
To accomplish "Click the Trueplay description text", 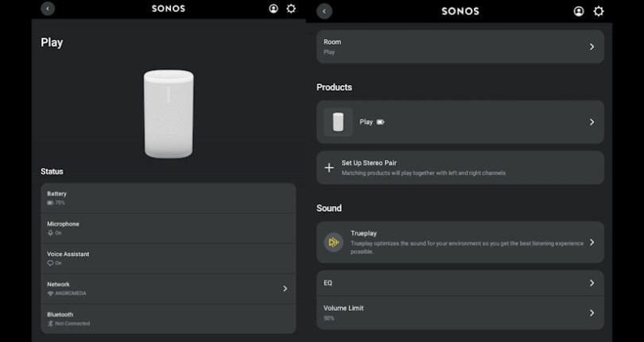I will click(x=467, y=247).
